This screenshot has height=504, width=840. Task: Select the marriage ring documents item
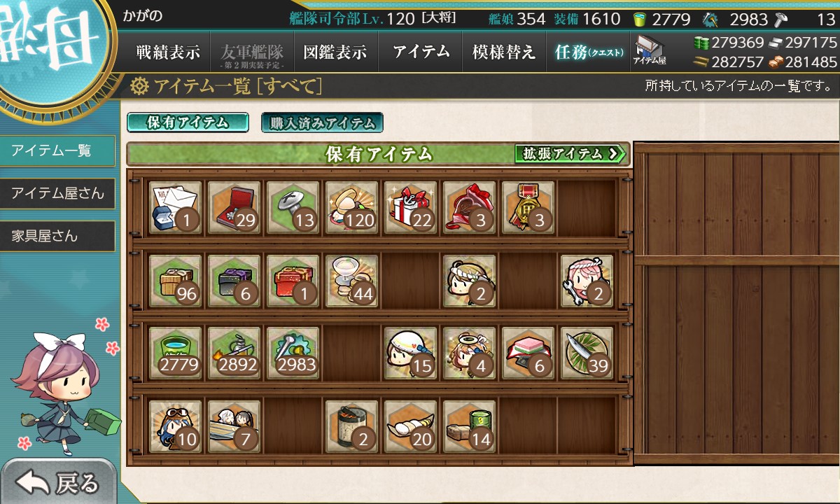click(176, 208)
